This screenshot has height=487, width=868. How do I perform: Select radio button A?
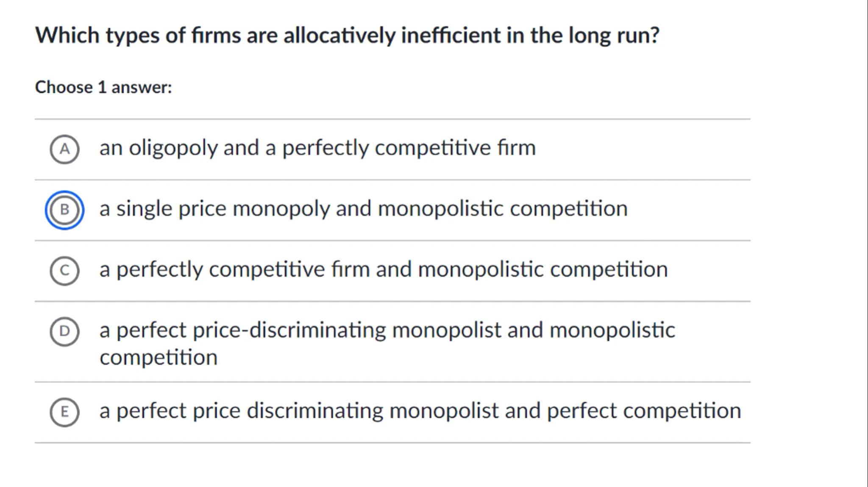click(64, 149)
